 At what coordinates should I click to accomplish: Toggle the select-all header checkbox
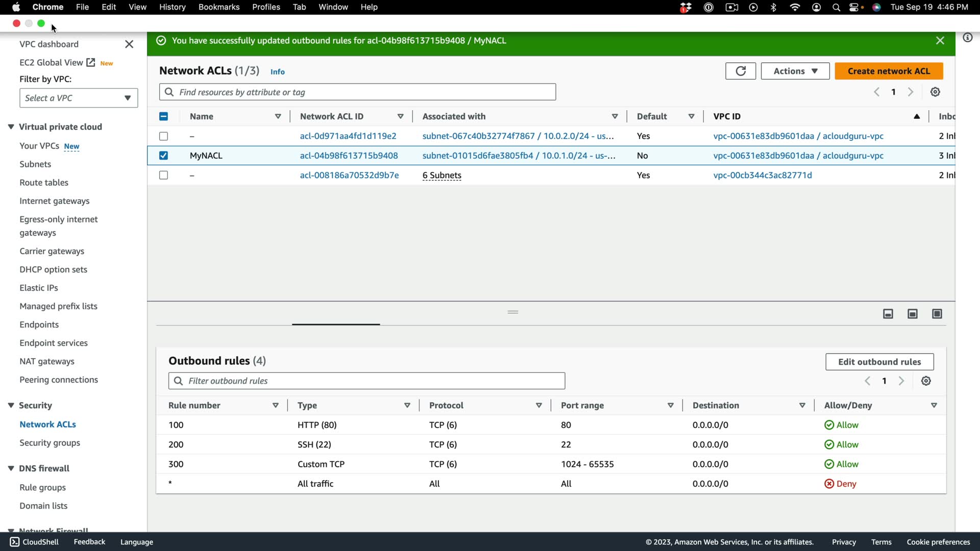click(163, 116)
